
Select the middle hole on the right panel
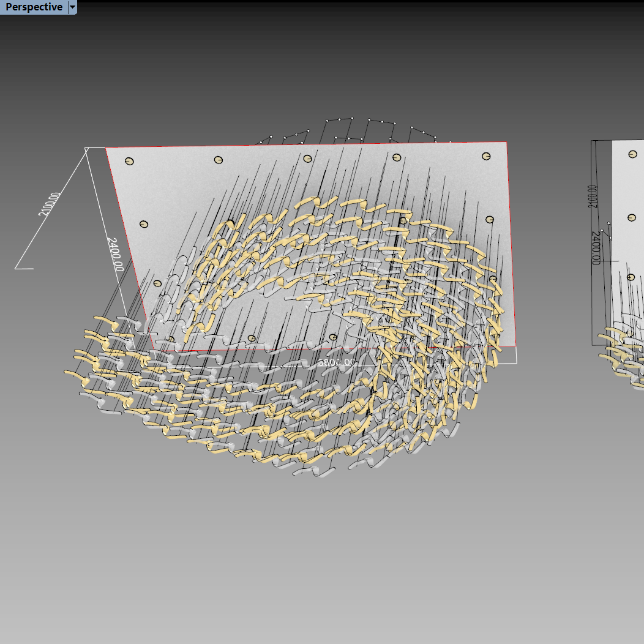click(x=632, y=217)
